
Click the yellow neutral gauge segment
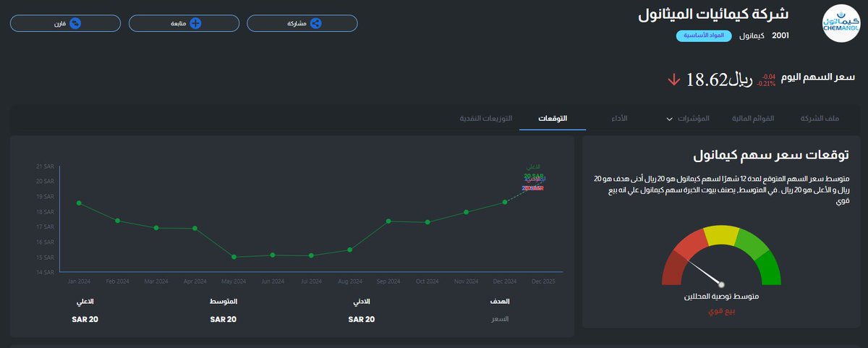tap(721, 234)
